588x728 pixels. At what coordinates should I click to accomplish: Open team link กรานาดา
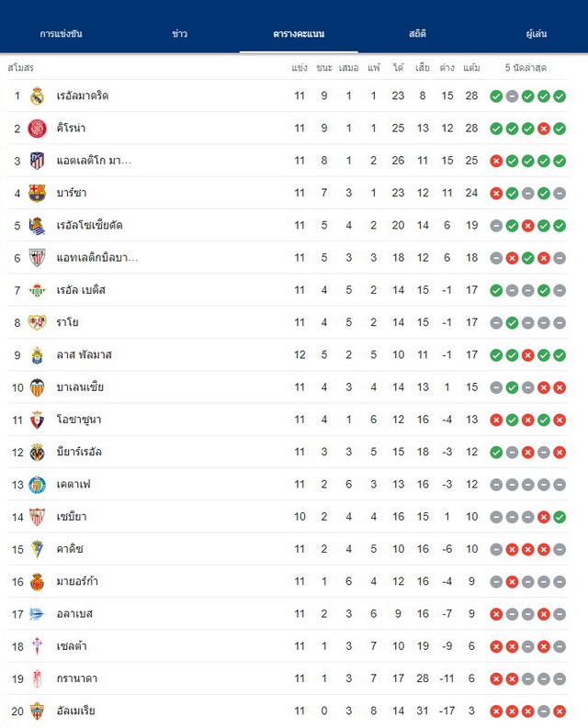tap(77, 678)
